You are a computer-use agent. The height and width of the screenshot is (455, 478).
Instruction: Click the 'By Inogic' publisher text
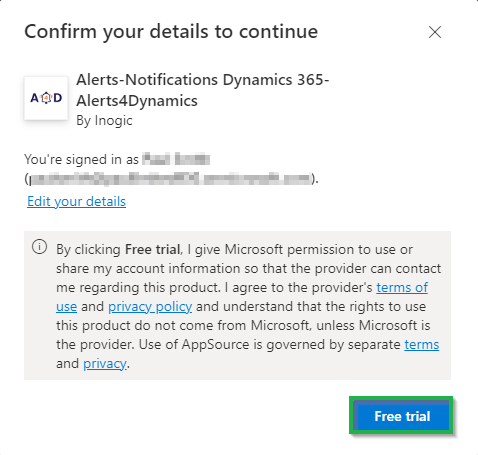[x=104, y=121]
